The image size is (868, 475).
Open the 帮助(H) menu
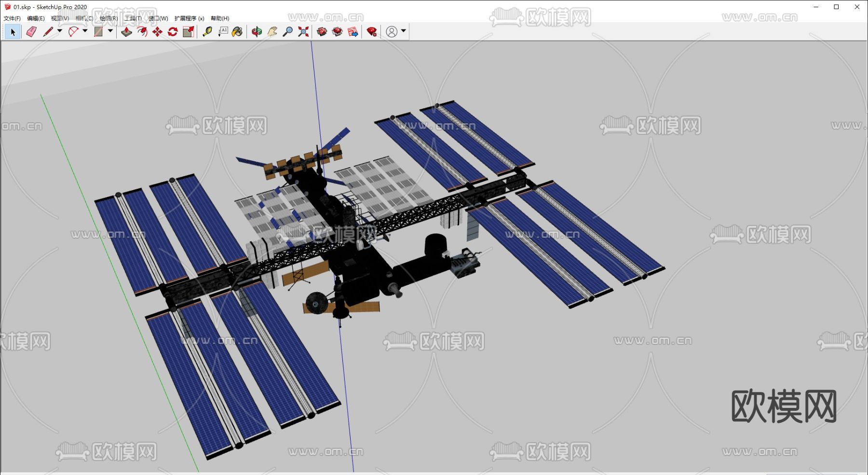click(220, 18)
